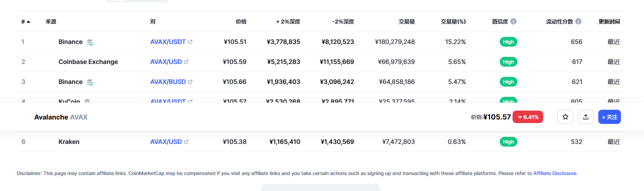Click the 流动性分数 info icon
The image size is (644, 191).
point(578,21)
